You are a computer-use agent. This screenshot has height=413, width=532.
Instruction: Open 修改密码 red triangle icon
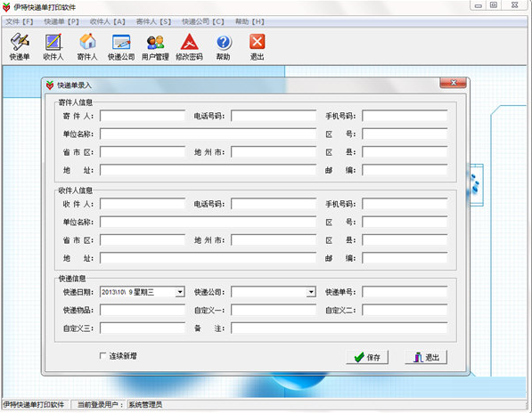(x=189, y=47)
